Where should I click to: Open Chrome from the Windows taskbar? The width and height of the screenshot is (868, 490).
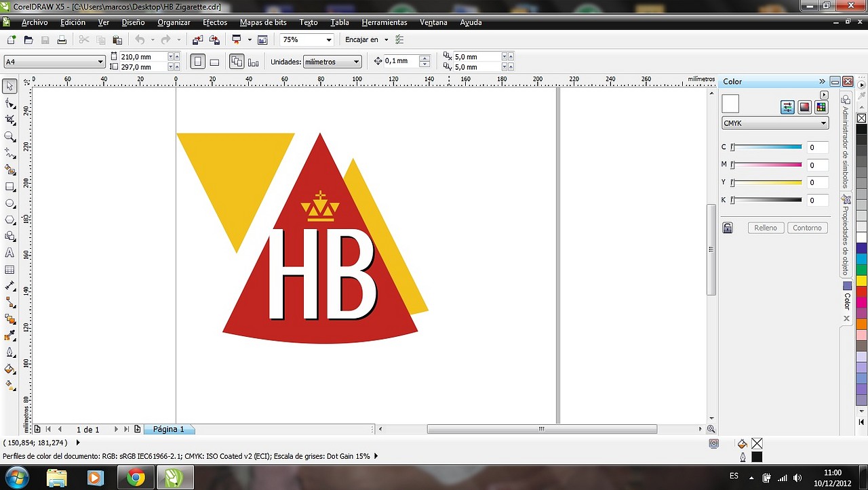pos(135,478)
